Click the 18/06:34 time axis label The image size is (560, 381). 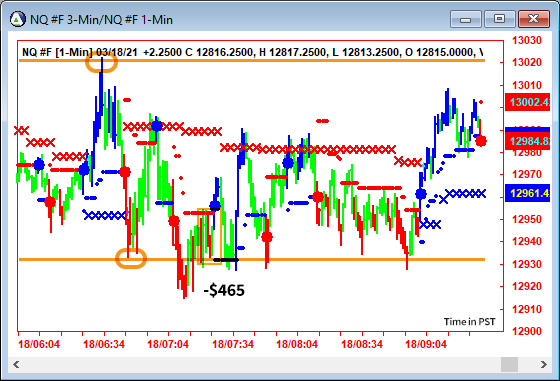(104, 345)
